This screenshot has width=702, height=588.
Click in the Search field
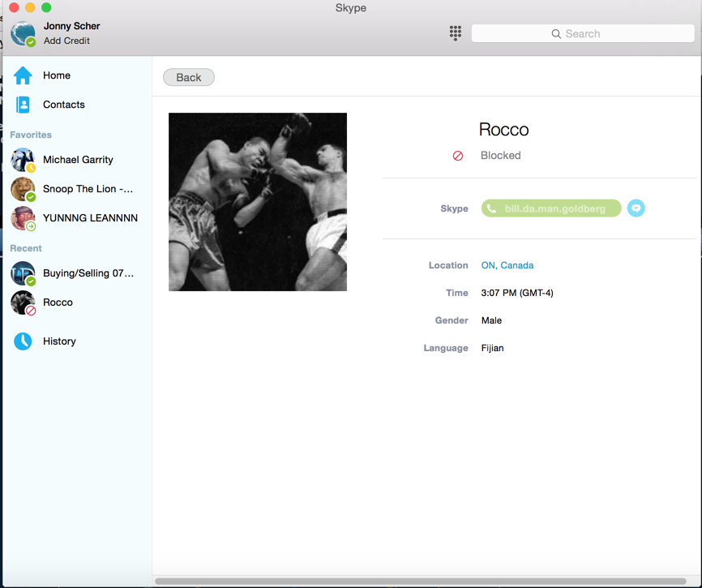pyautogui.click(x=583, y=33)
